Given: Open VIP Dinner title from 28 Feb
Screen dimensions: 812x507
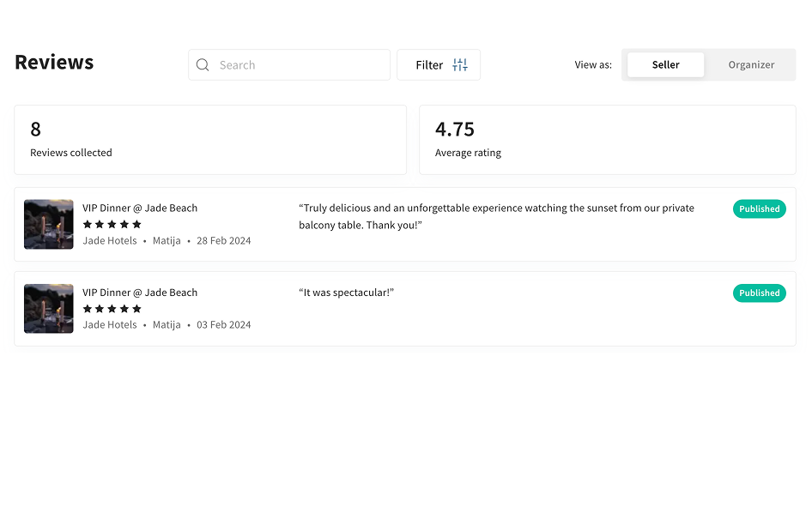Looking at the screenshot, I should click(x=140, y=208).
